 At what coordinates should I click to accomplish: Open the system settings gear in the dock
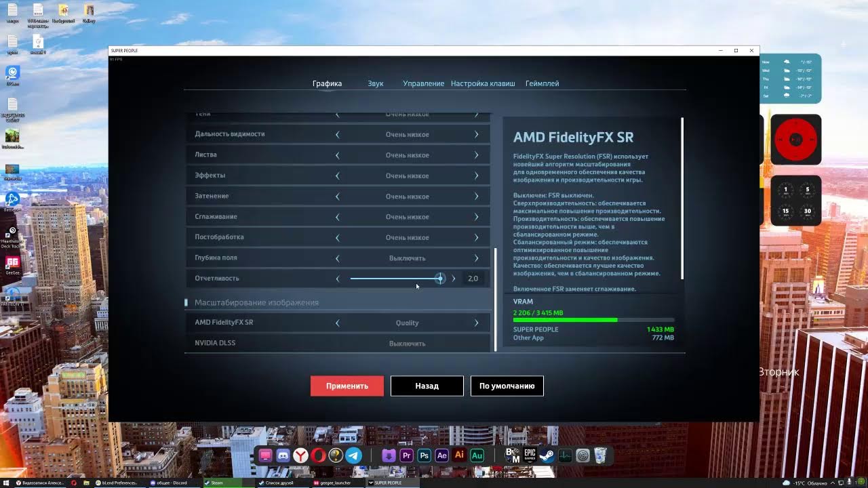click(x=583, y=456)
